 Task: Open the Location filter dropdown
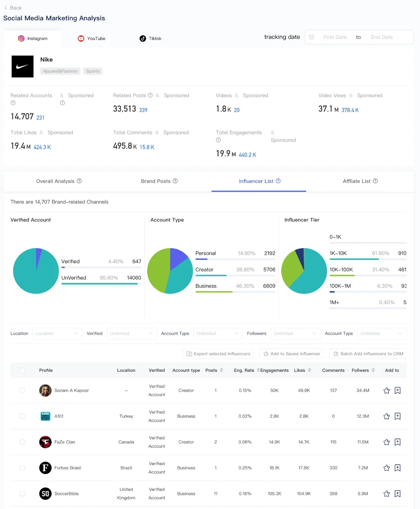tap(58, 334)
